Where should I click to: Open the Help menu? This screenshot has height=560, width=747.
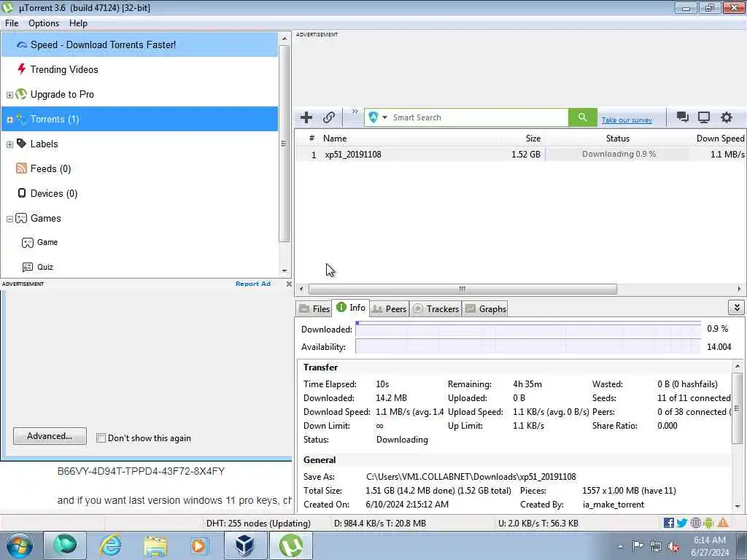coord(78,23)
